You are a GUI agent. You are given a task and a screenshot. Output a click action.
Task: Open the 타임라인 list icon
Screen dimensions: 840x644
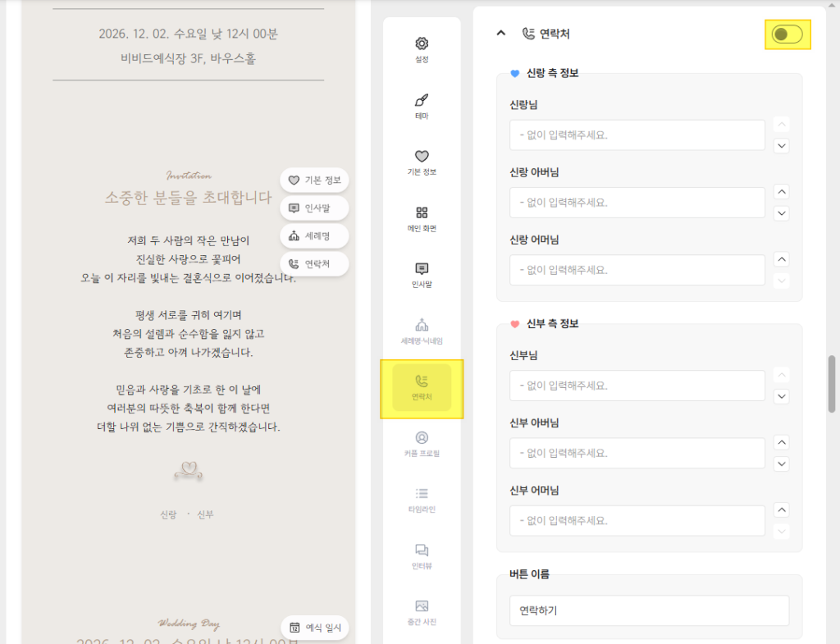click(422, 493)
